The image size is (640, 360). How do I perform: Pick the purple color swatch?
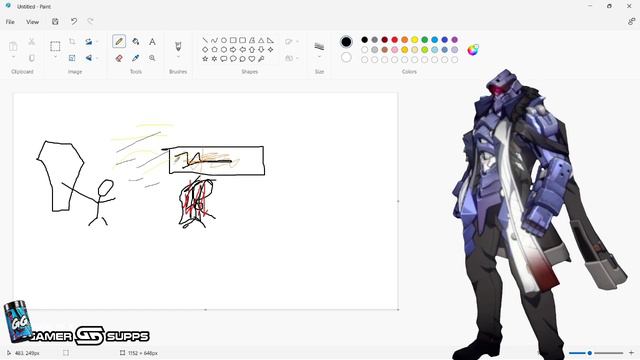[455, 40]
